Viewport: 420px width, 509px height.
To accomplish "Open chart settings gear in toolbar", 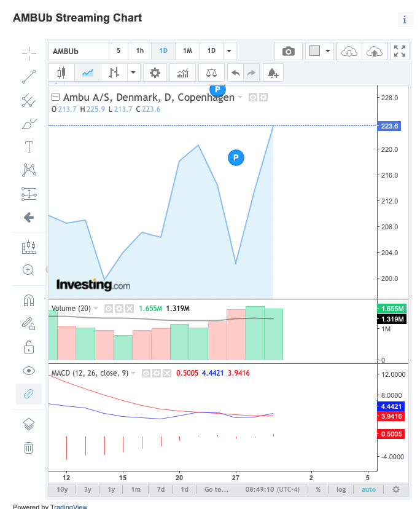I will tap(155, 73).
